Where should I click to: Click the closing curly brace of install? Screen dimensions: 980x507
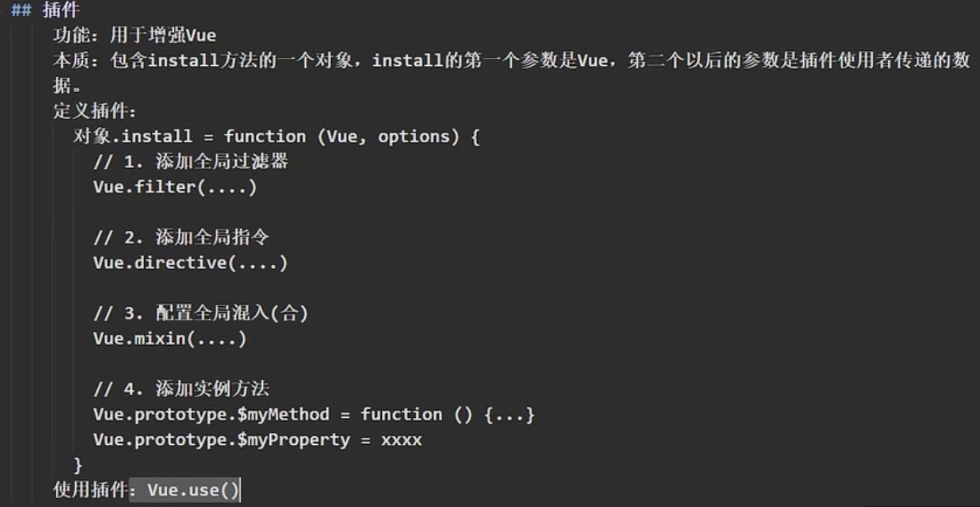click(78, 465)
